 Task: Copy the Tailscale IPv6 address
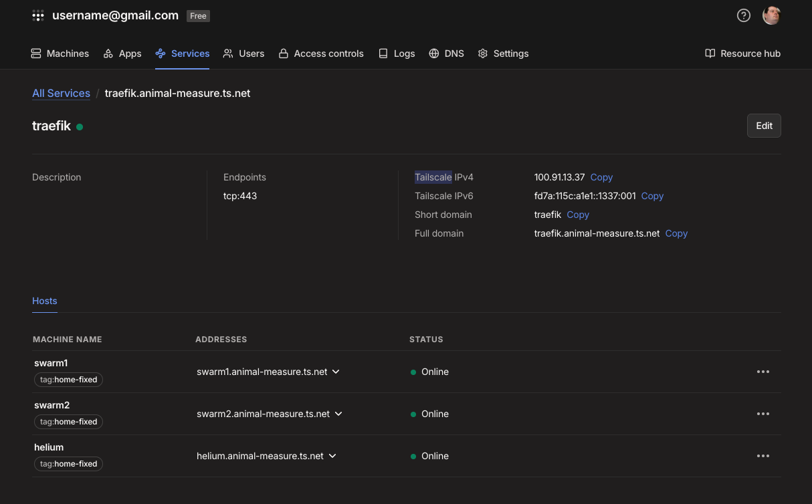click(652, 196)
